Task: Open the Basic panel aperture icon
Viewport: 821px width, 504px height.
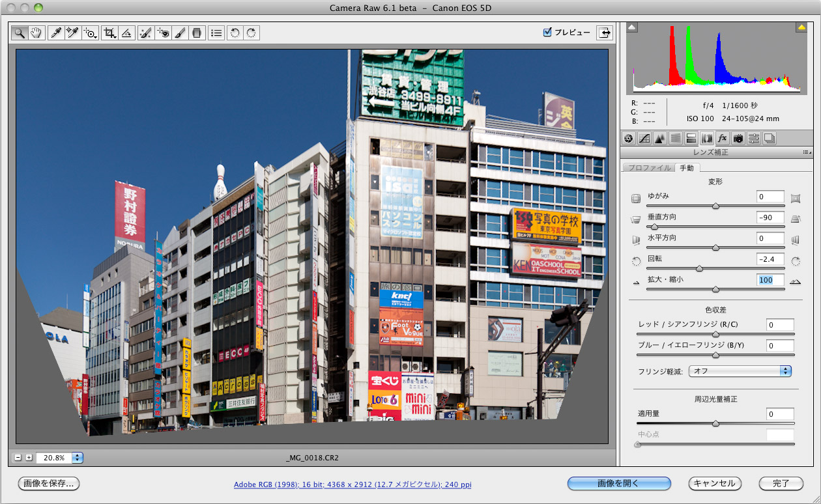Action: 629,138
